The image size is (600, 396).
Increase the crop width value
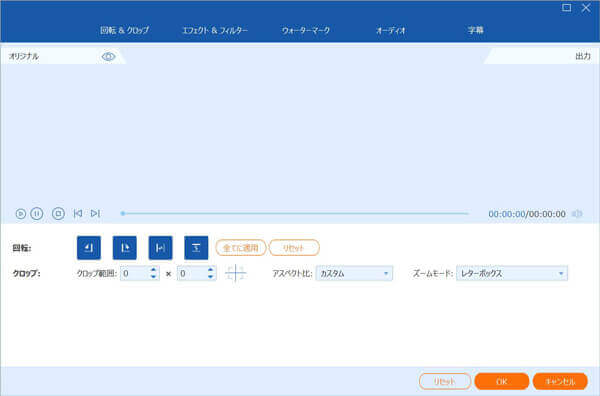click(153, 269)
